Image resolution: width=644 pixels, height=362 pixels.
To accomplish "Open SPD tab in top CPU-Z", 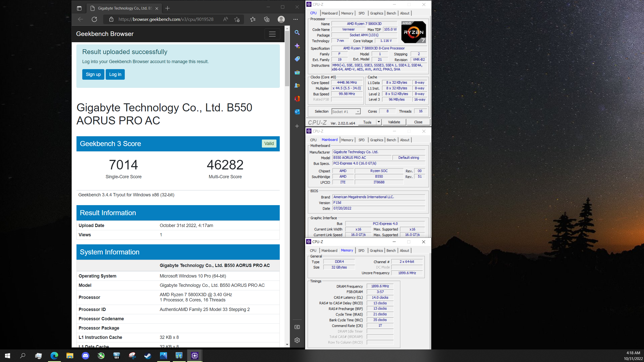I will (361, 13).
